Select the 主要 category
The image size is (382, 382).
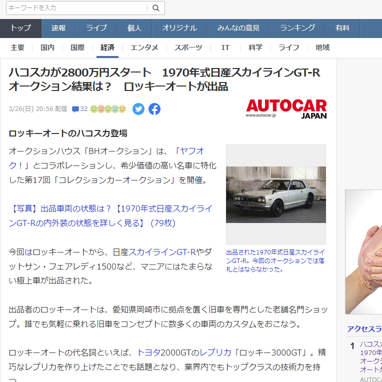17,48
